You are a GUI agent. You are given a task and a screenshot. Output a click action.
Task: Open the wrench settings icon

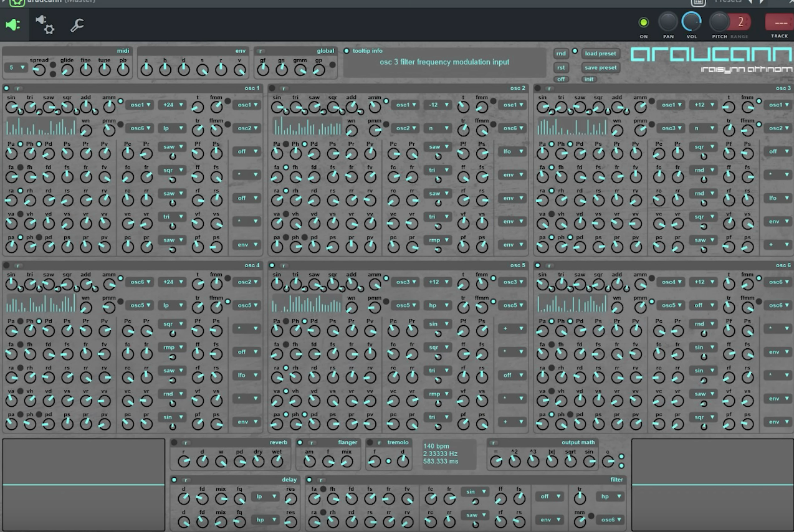pyautogui.click(x=77, y=25)
